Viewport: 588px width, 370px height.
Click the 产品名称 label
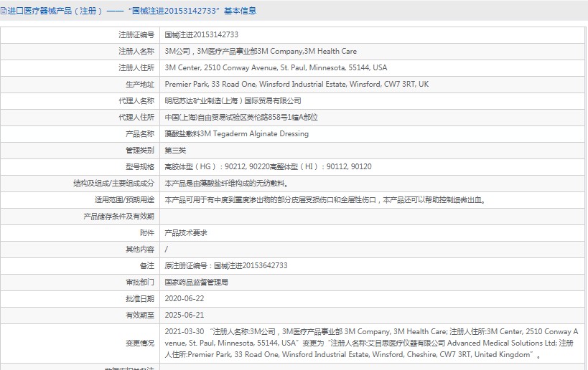click(x=140, y=133)
